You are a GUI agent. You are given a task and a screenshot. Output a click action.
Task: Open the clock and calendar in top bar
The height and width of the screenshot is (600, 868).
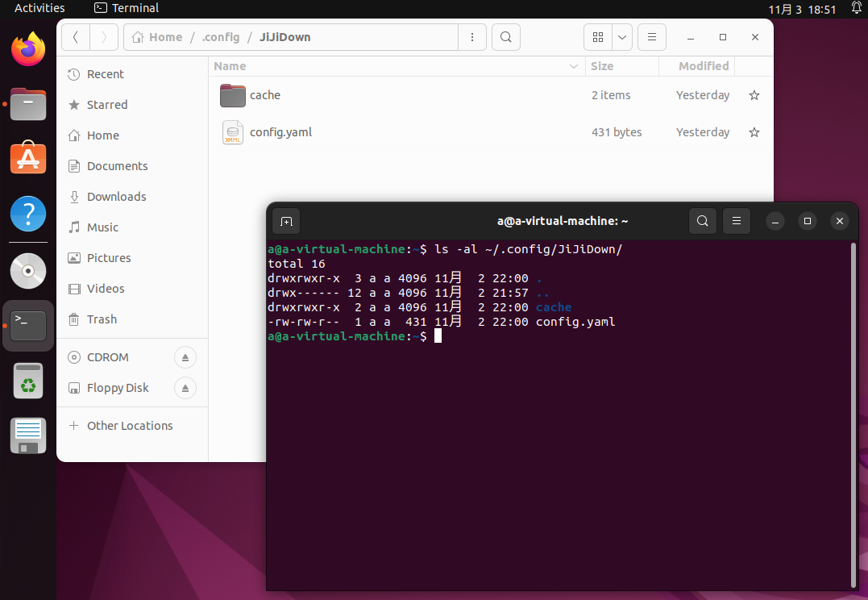(802, 10)
